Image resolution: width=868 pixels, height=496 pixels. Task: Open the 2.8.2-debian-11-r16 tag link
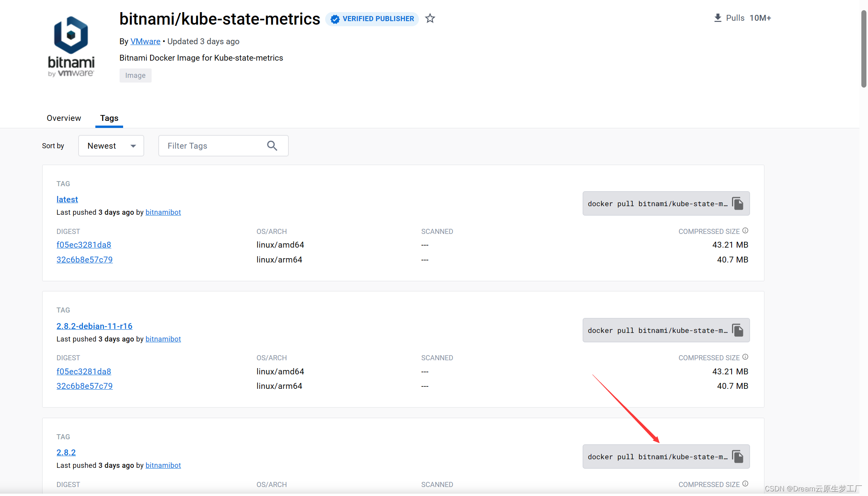pos(94,326)
